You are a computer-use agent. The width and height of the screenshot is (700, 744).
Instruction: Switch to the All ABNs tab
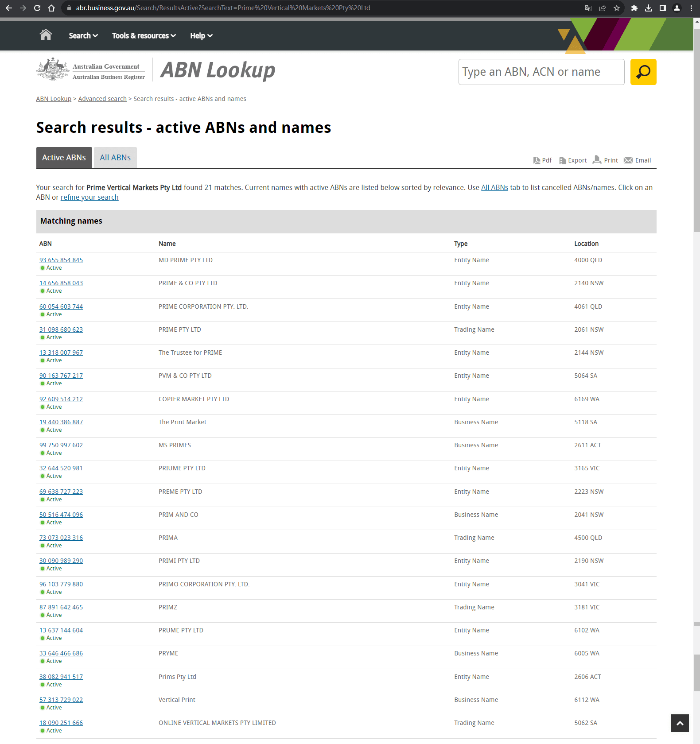point(115,157)
